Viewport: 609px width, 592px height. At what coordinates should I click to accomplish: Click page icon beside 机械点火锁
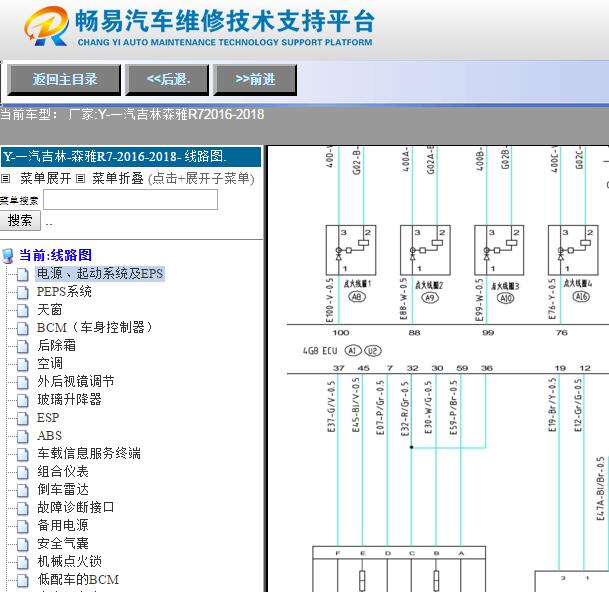[x=23, y=562]
